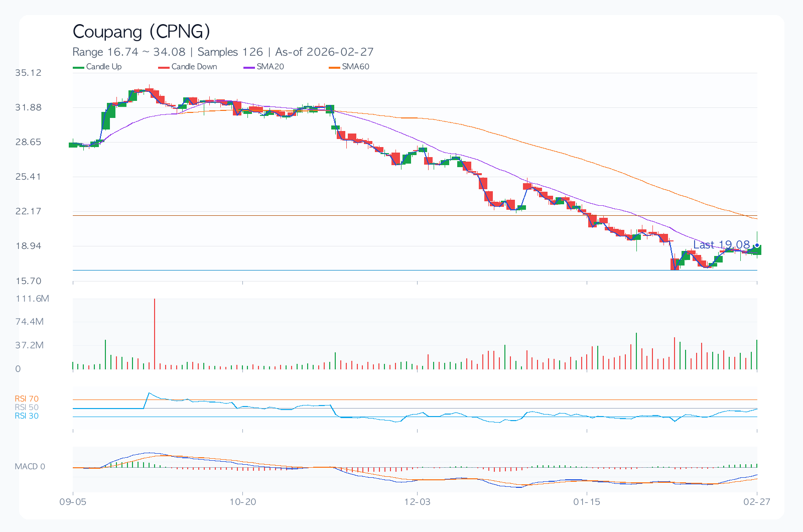Click the Candle Down legend red swatch
This screenshot has width=803, height=532.
point(164,67)
